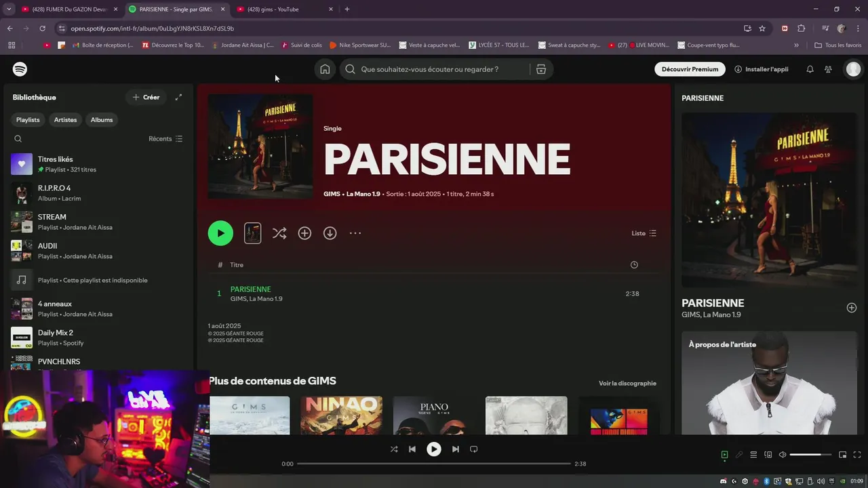Image resolution: width=868 pixels, height=488 pixels.
Task: Click large PARISIENNE cover in header
Action: [x=260, y=146]
